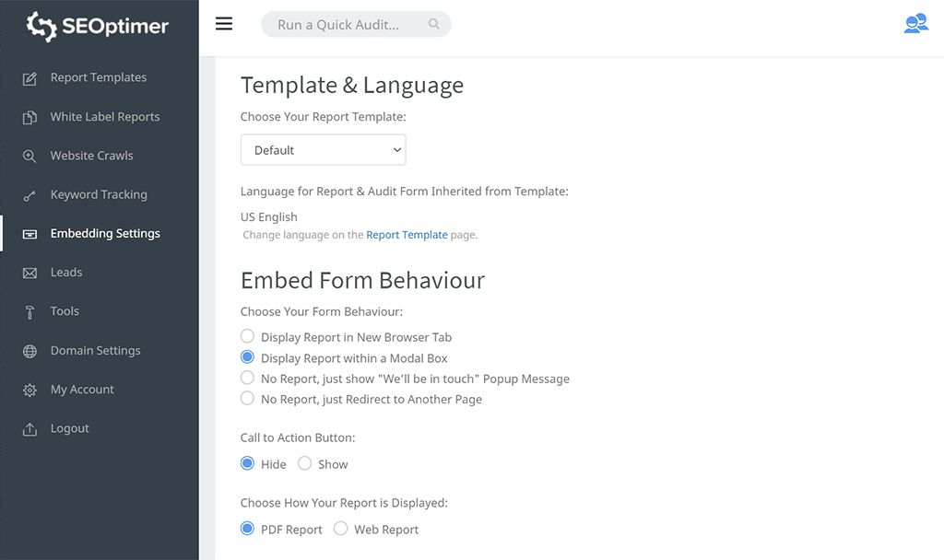Go to My Account in sidebar
944x560 pixels.
82,390
